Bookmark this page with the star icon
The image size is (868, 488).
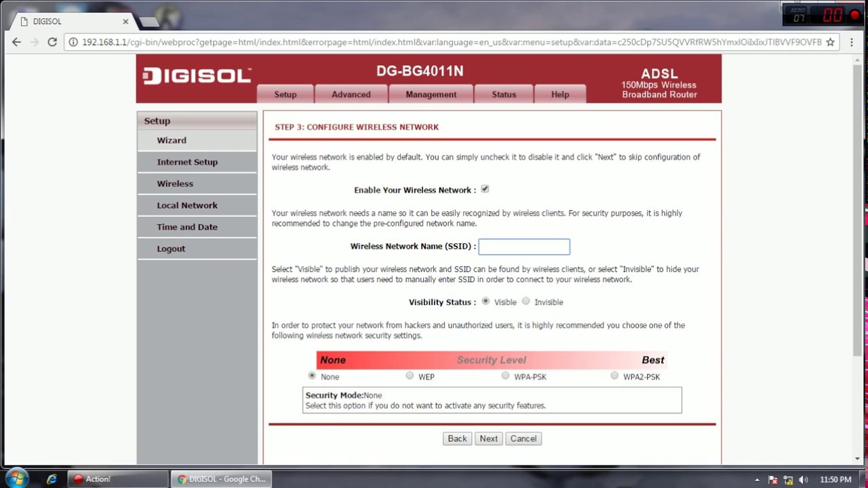(830, 42)
